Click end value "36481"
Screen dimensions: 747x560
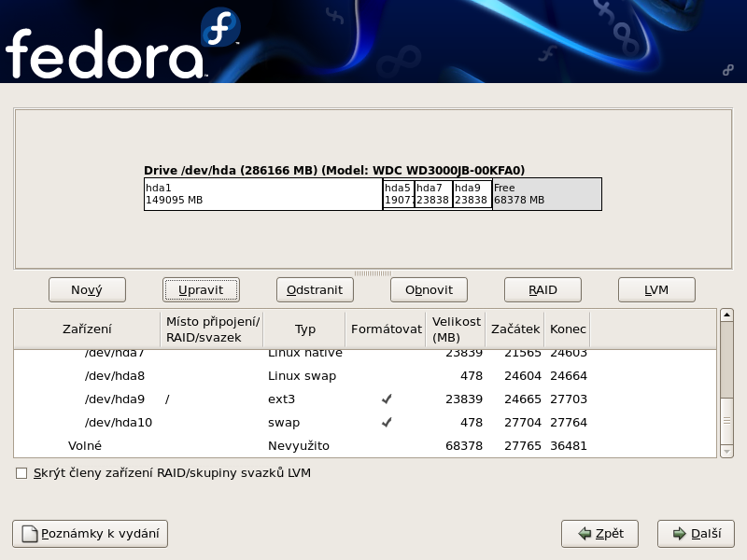[569, 446]
